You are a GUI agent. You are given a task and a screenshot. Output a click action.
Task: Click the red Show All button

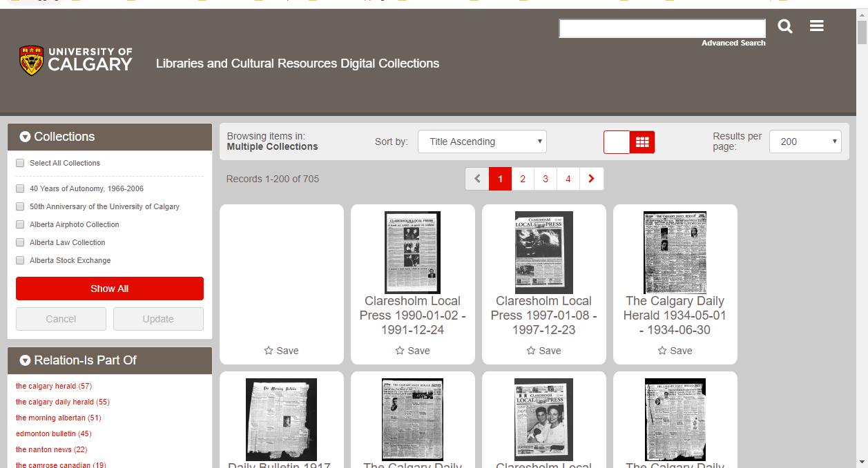(110, 289)
